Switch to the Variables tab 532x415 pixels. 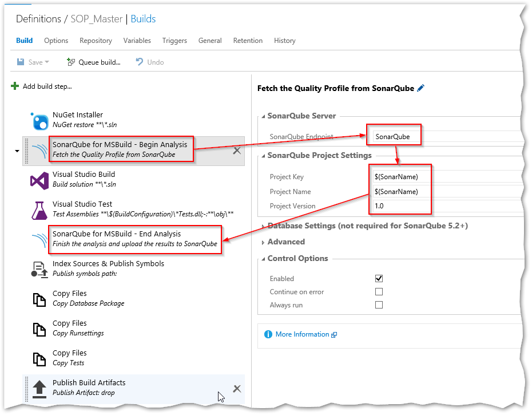click(x=137, y=41)
